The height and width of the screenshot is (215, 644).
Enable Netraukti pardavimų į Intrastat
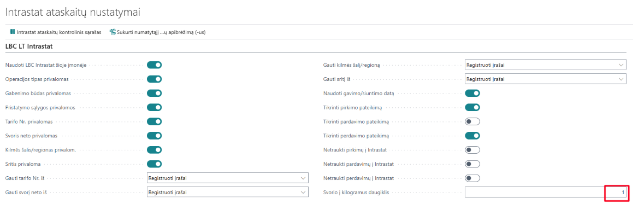tap(472, 164)
